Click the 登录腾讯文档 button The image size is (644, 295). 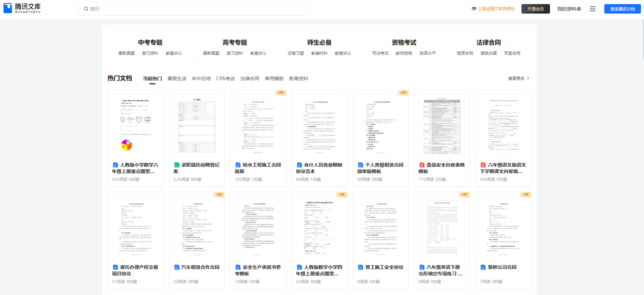coord(623,9)
